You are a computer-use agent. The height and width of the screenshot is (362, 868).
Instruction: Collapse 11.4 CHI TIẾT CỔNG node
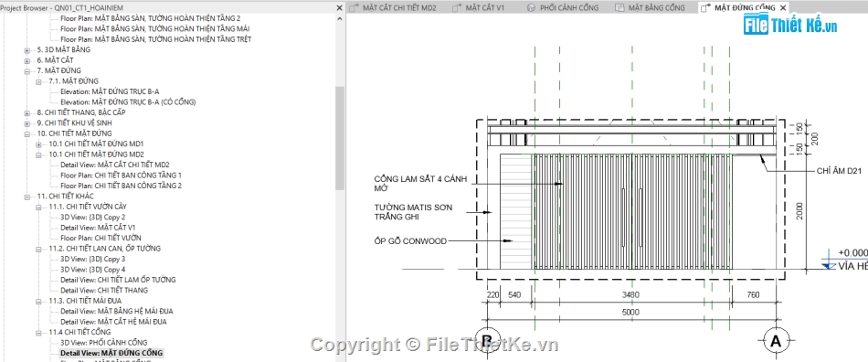[x=38, y=333]
